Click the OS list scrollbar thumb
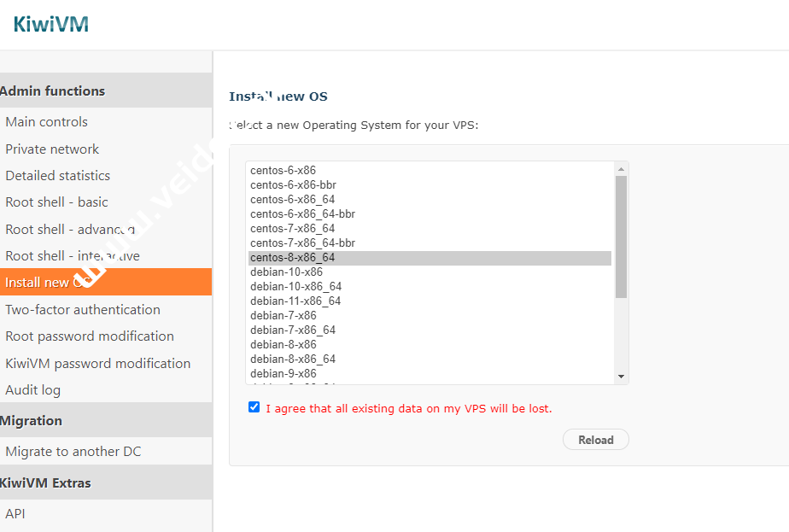 click(x=621, y=237)
